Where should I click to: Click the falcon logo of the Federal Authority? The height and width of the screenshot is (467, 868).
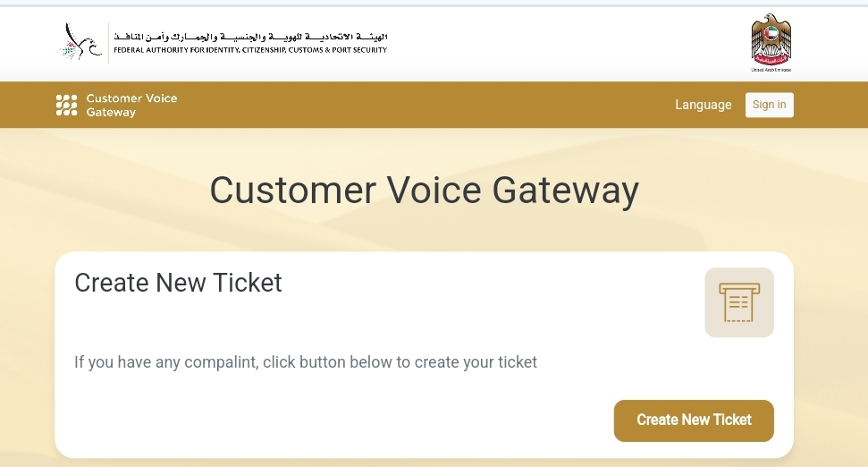pos(81,42)
